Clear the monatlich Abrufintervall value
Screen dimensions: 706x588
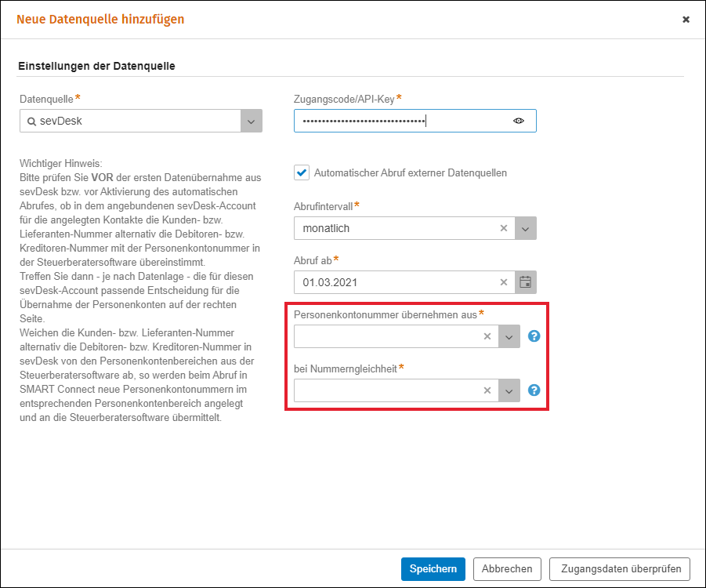pyautogui.click(x=503, y=228)
